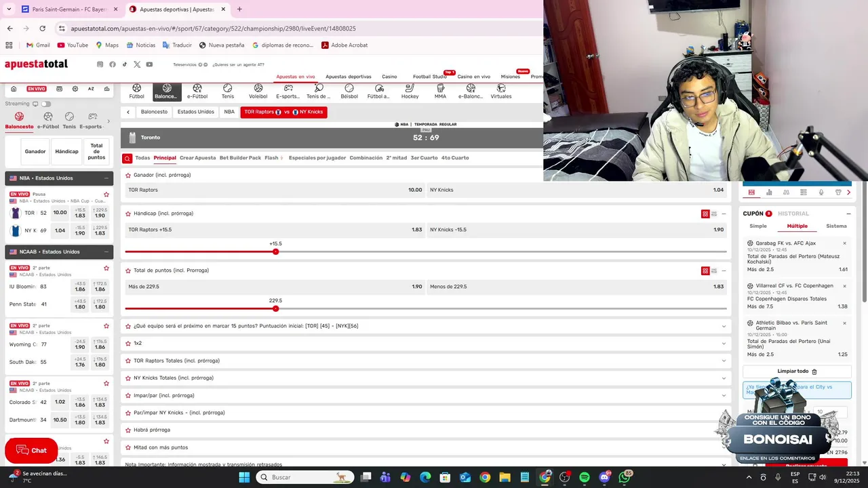Expand Impar/par (incl. prórroga) market
This screenshot has width=868, height=488.
(x=426, y=396)
